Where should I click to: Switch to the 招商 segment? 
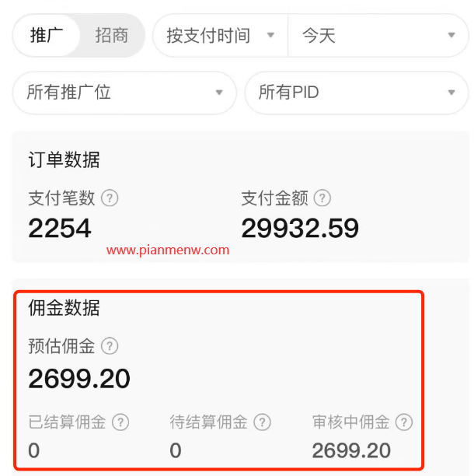point(112,36)
